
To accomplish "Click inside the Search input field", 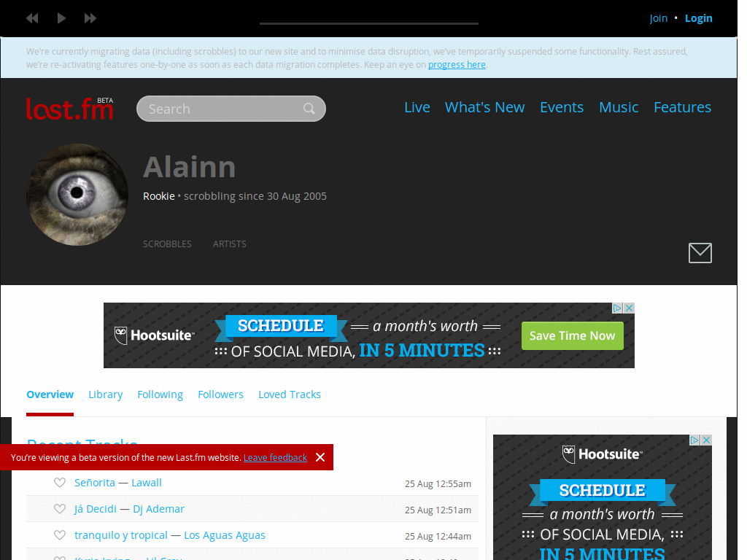I will (219, 108).
